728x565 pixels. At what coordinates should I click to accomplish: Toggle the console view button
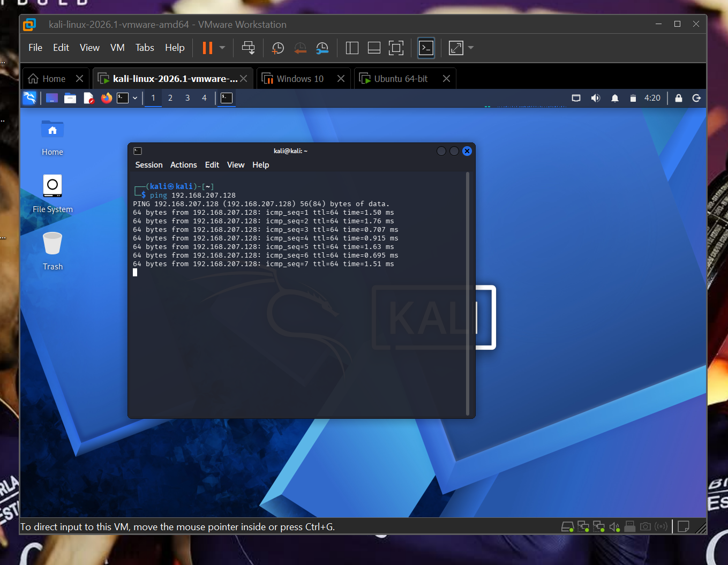point(426,48)
